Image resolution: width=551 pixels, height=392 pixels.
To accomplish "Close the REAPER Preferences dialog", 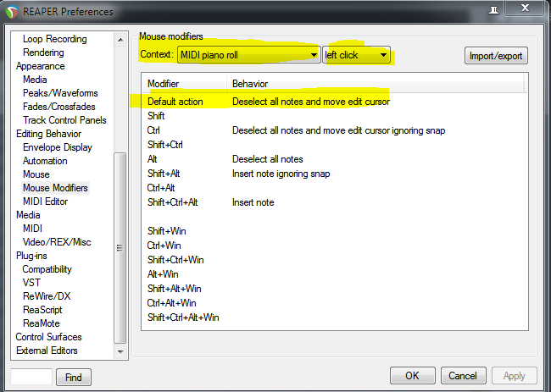I will click(x=525, y=8).
